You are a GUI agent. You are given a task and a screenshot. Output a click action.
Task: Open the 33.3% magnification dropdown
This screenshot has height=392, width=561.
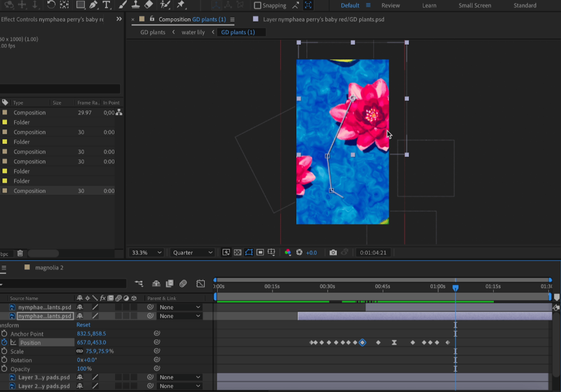[147, 252]
